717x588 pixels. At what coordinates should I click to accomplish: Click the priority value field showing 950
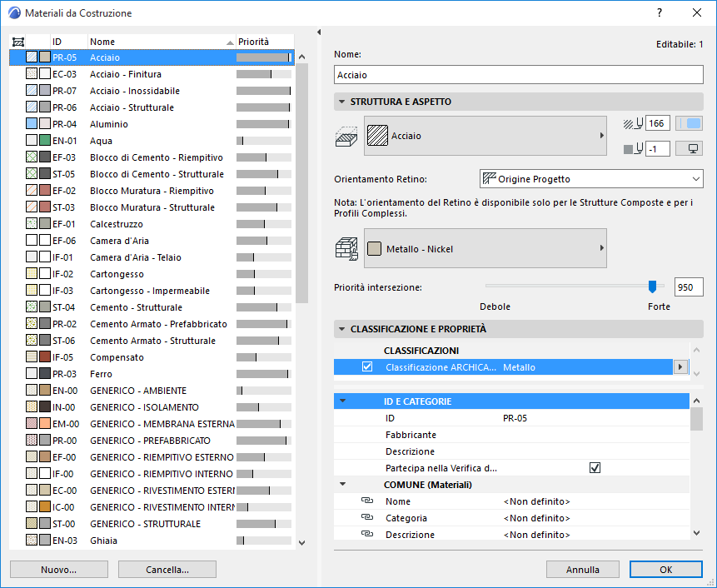click(x=689, y=287)
